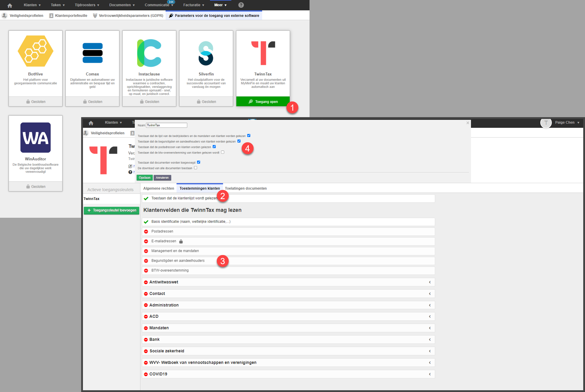Open the Paige Chen user dropdown

pyautogui.click(x=567, y=122)
